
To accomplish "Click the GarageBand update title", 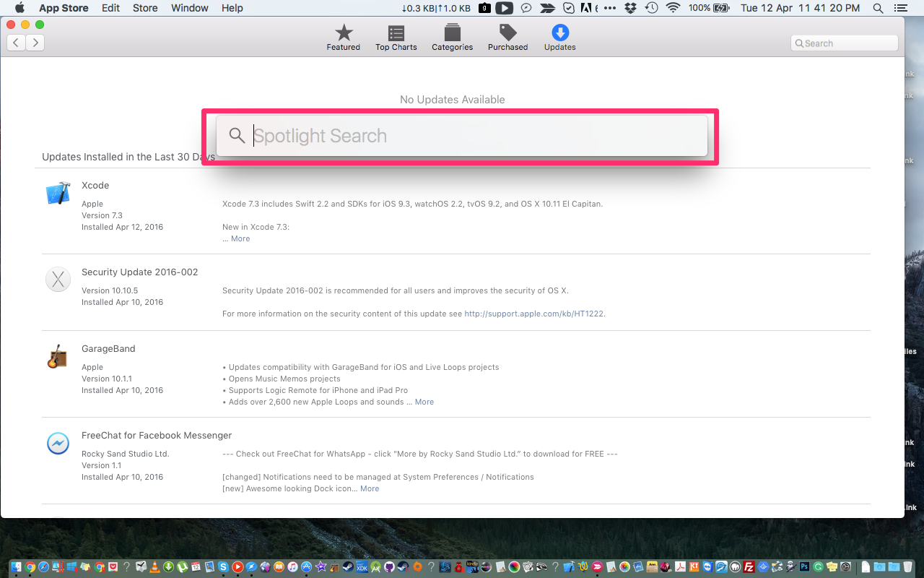I will click(108, 349).
